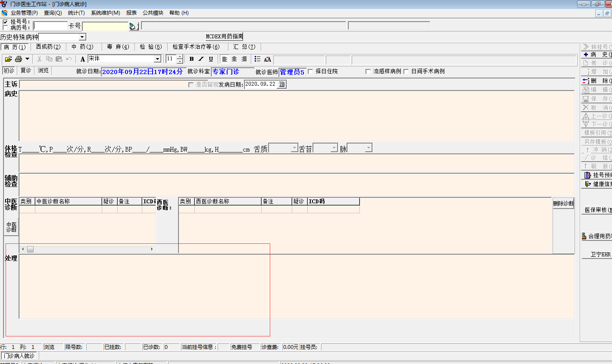Click the scissors cut icon

pyautogui.click(x=39, y=59)
